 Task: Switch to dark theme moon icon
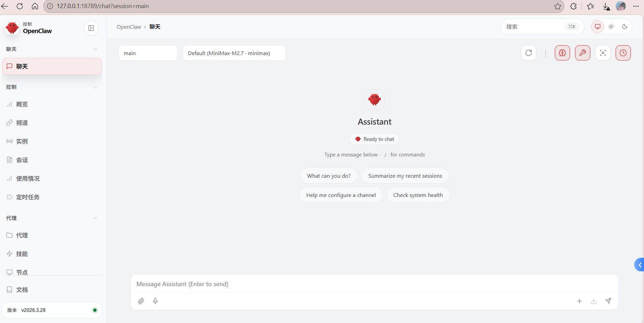624,27
